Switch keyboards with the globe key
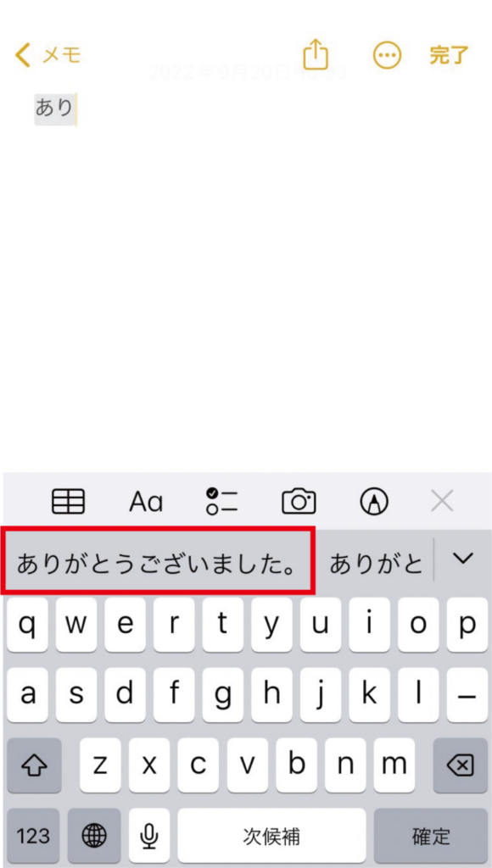The height and width of the screenshot is (868, 492). (x=94, y=836)
